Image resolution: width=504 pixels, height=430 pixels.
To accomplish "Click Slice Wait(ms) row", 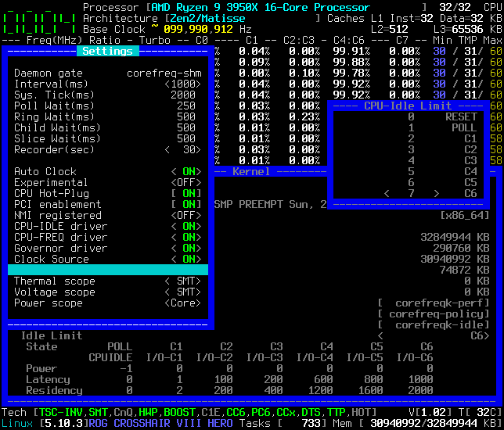I will point(108,138).
